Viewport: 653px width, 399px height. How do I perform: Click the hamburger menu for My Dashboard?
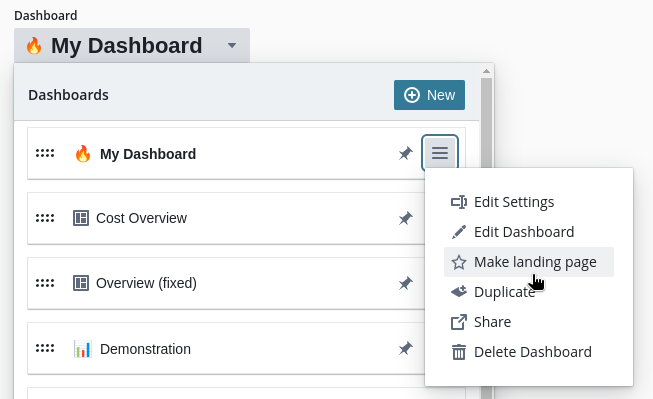440,153
